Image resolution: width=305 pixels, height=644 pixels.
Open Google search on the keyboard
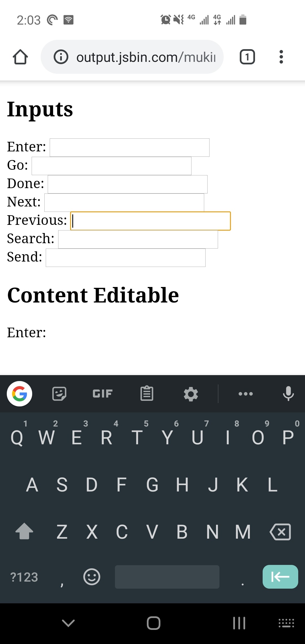19,394
